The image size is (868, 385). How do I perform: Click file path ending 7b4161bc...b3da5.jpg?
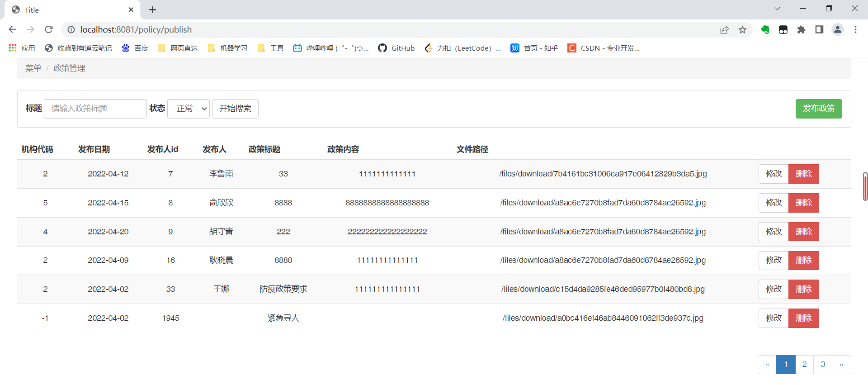603,174
